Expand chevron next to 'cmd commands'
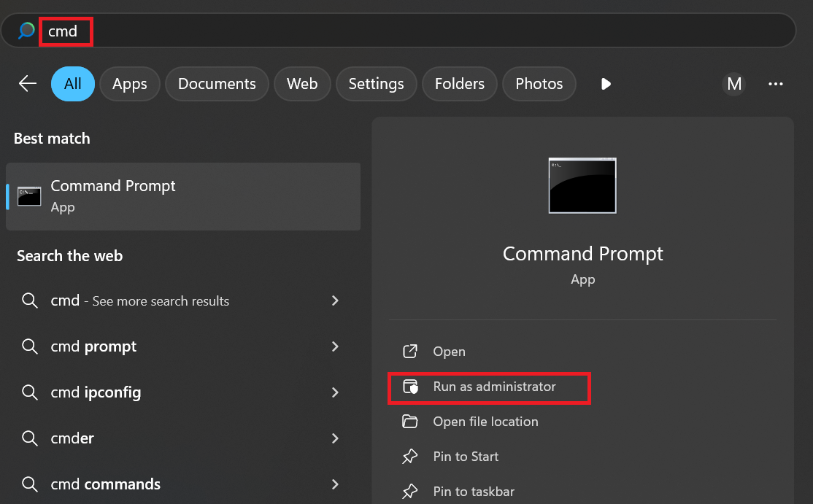The width and height of the screenshot is (813, 504). (335, 484)
